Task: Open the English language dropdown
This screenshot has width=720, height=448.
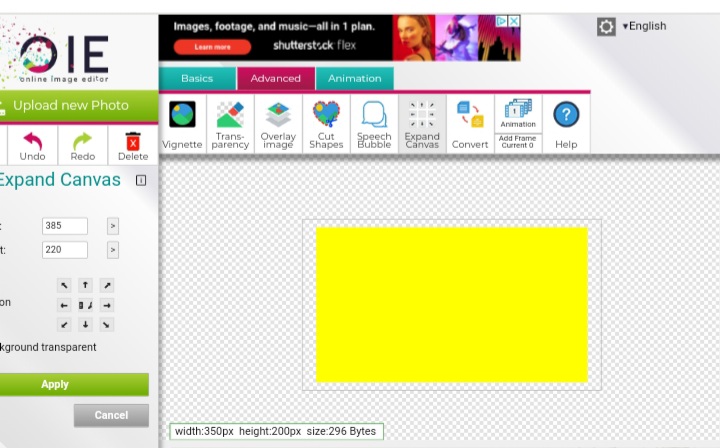Action: [644, 26]
